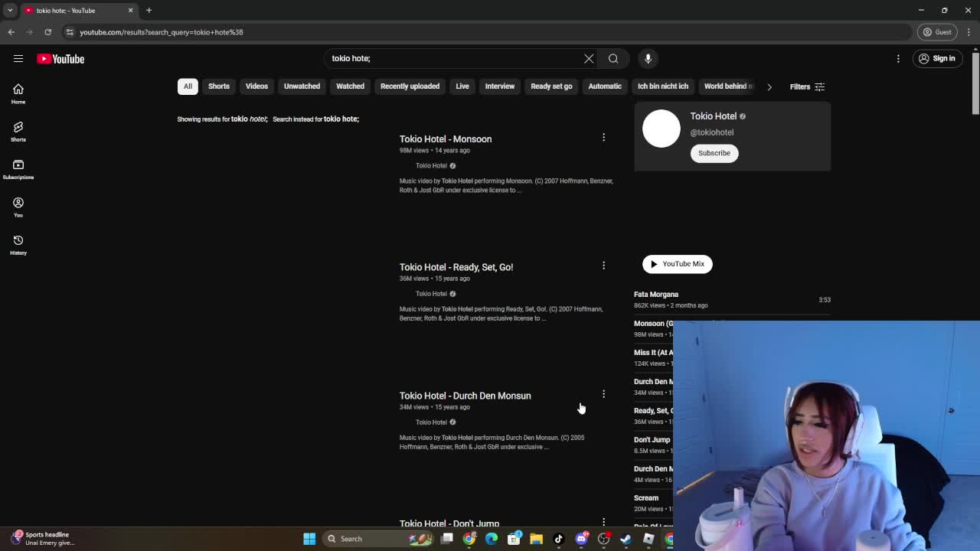Open Shorts in the left sidebar
This screenshot has width=980, height=551.
click(18, 131)
